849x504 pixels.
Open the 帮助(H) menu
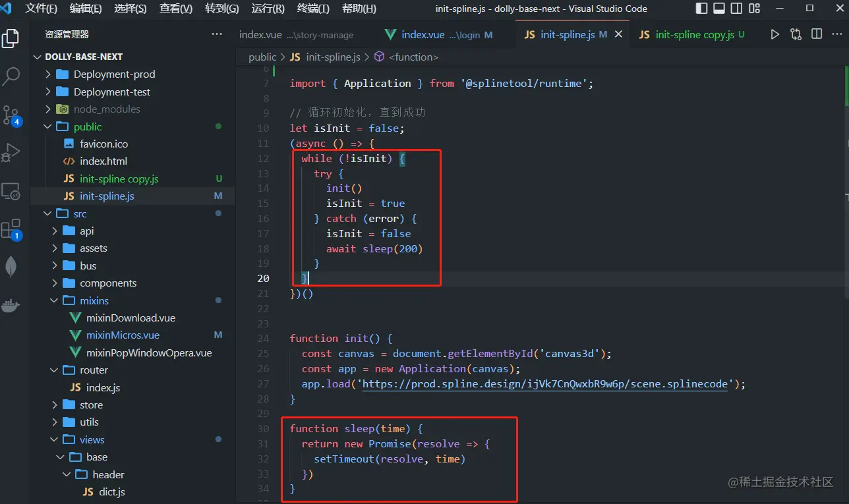(359, 9)
